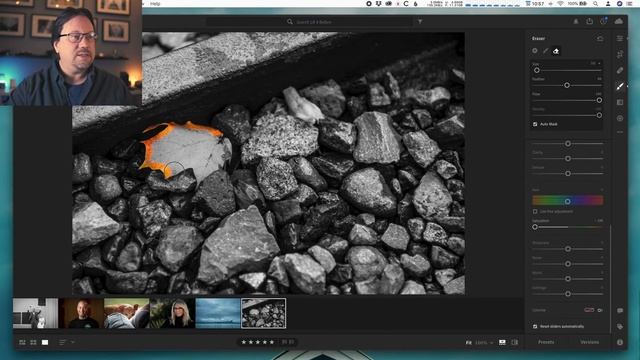Click the brush Size slider handle
The width and height of the screenshot is (640, 360).
(537, 70)
